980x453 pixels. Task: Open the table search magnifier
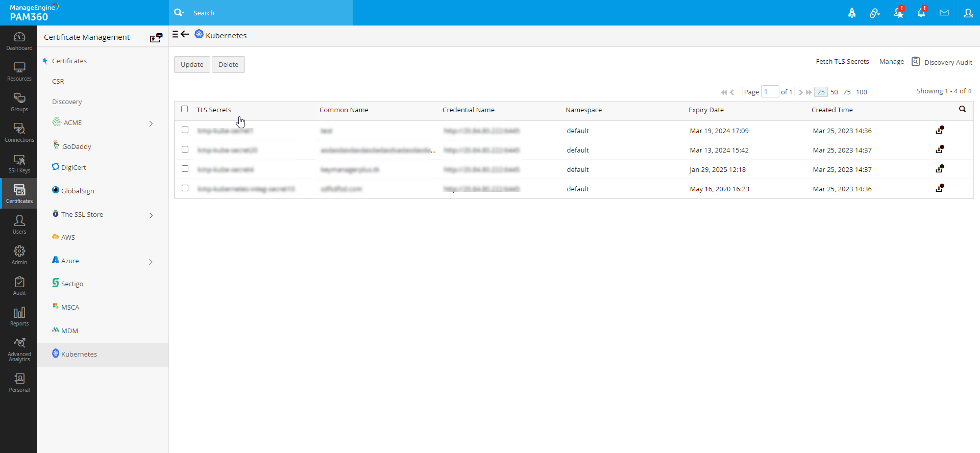point(962,109)
